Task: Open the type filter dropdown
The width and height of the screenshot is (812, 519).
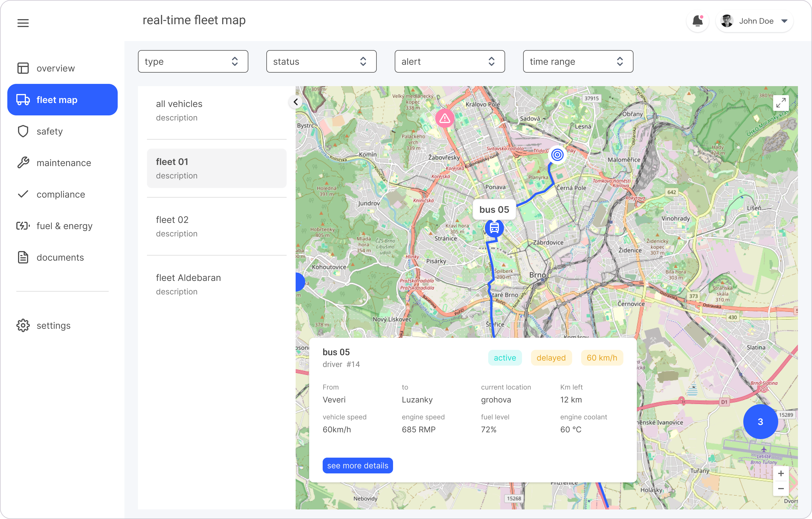Action: (x=193, y=61)
